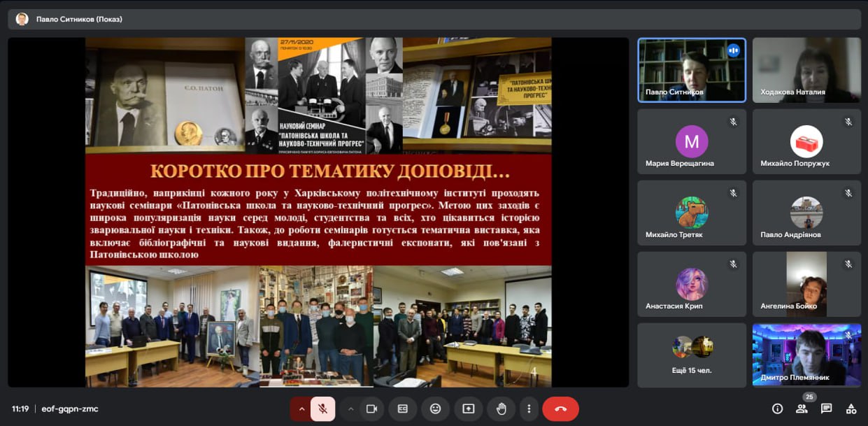
Task: Click Дмитро Племянник's video tile
Action: [806, 355]
